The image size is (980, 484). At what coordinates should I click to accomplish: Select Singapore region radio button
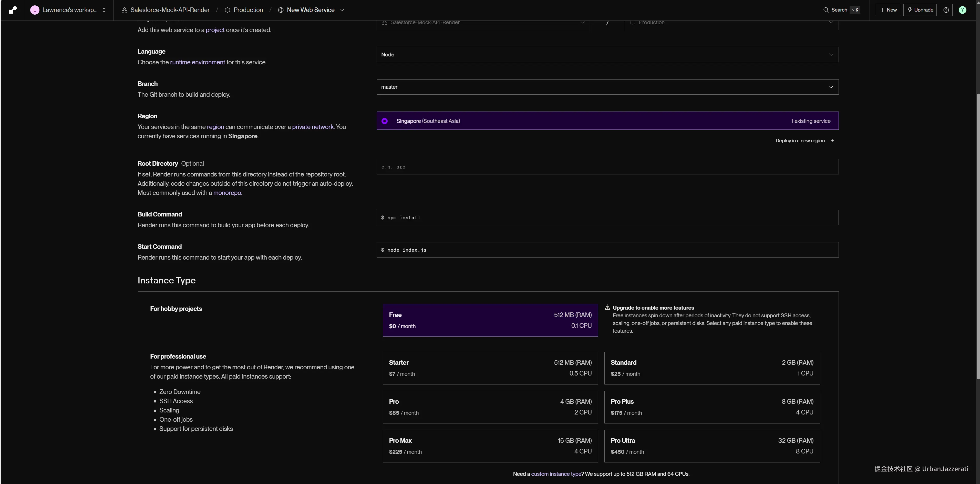[x=385, y=121]
